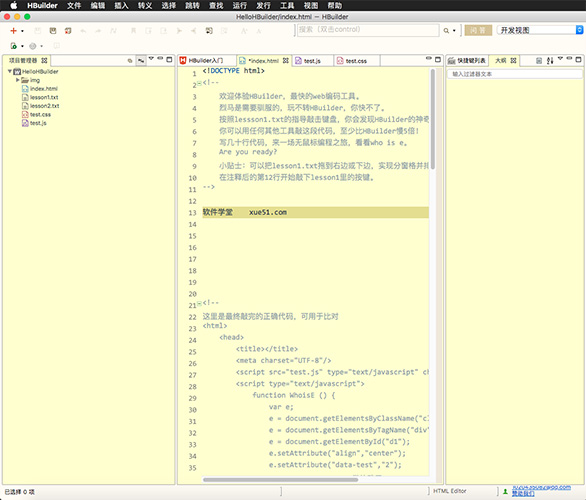Click the search (双击control) input field

click(x=368, y=30)
